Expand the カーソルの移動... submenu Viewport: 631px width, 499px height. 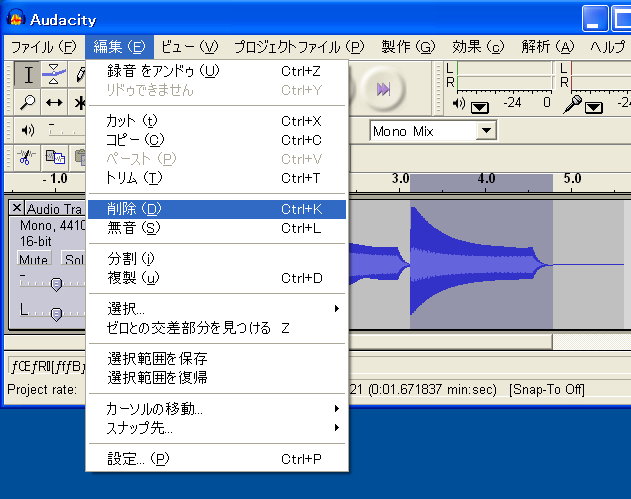(218, 408)
